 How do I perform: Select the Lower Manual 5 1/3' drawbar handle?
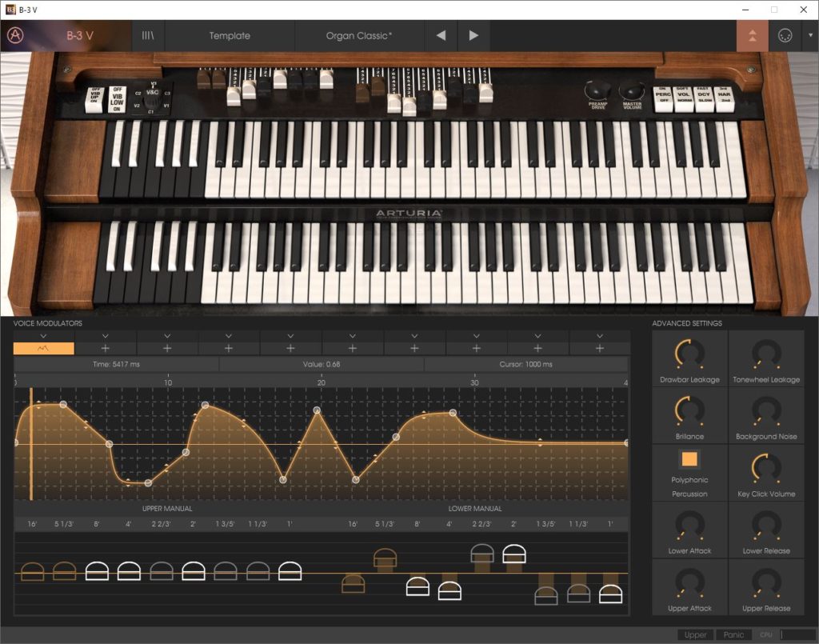coord(385,558)
